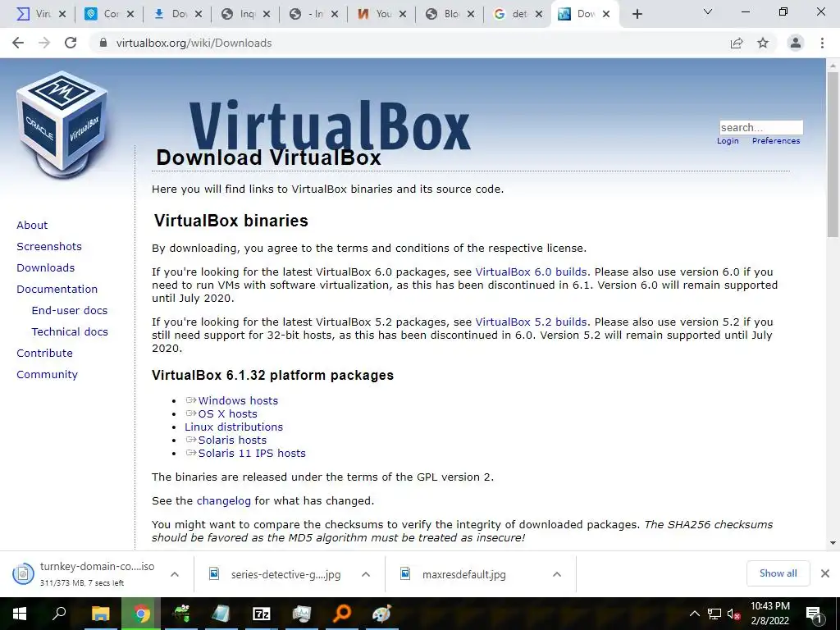This screenshot has height=630, width=840.
Task: Click the turnkey-domain iso download file icon
Action: [x=23, y=573]
